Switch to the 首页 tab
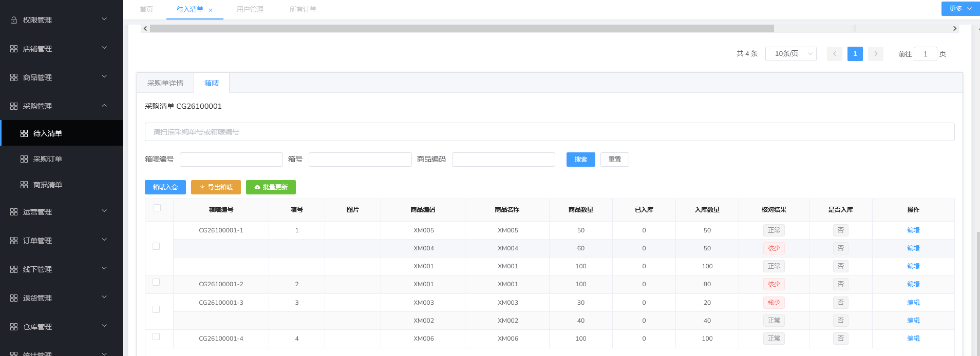Screen dimensions: 980x356 point(146,9)
